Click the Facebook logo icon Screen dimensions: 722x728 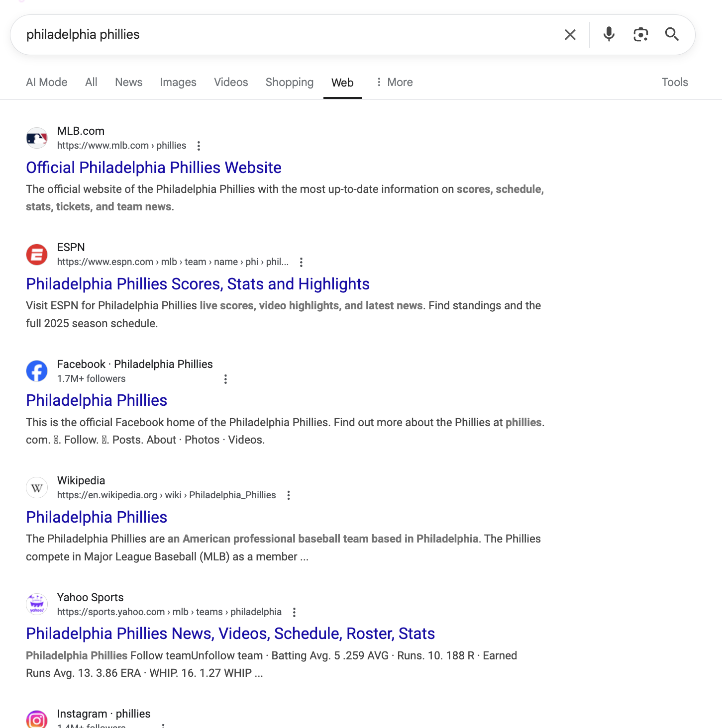pyautogui.click(x=37, y=371)
